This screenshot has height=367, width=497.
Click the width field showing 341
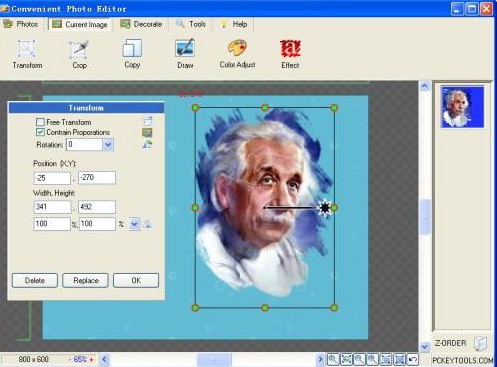[x=52, y=207]
